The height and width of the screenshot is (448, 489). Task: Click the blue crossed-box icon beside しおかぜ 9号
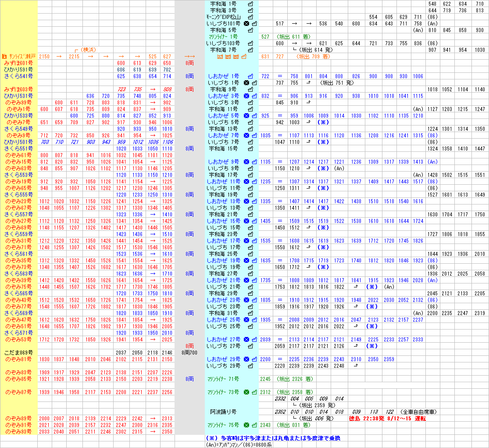coord(246,162)
